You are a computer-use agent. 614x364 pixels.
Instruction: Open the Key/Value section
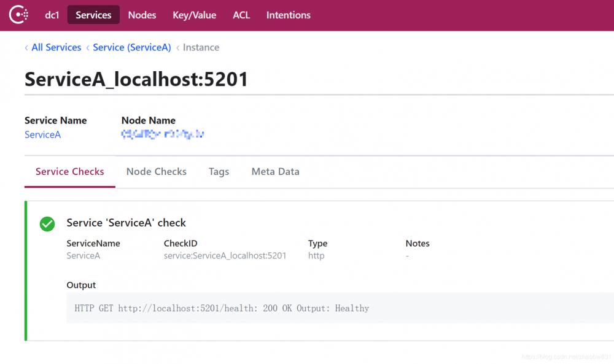coord(194,15)
